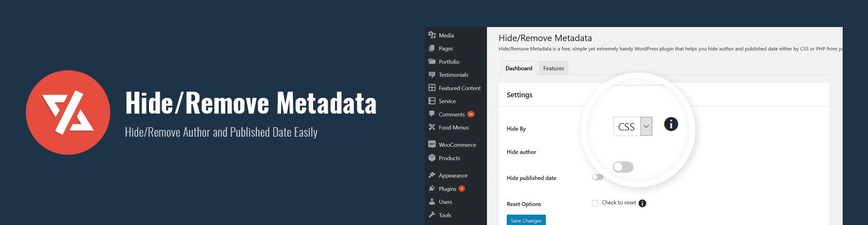Image resolution: width=868 pixels, height=225 pixels.
Task: Enable the Hide published date toggle
Action: [x=598, y=177]
